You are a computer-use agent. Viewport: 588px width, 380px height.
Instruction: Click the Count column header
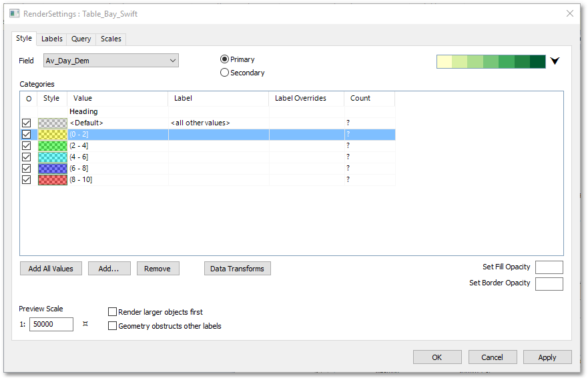coord(369,98)
